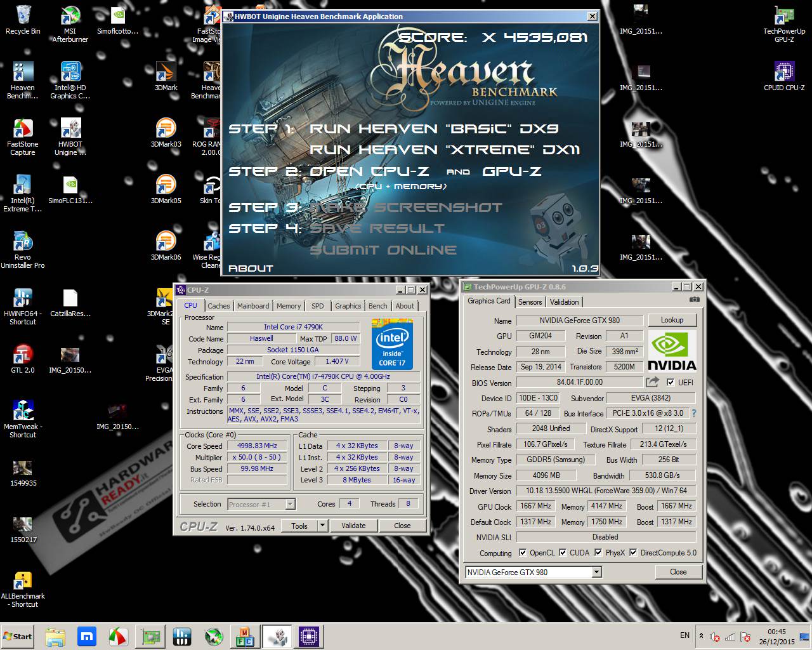This screenshot has height=650, width=812.
Task: Open the CatzillaRes file on desktop
Action: [x=70, y=302]
